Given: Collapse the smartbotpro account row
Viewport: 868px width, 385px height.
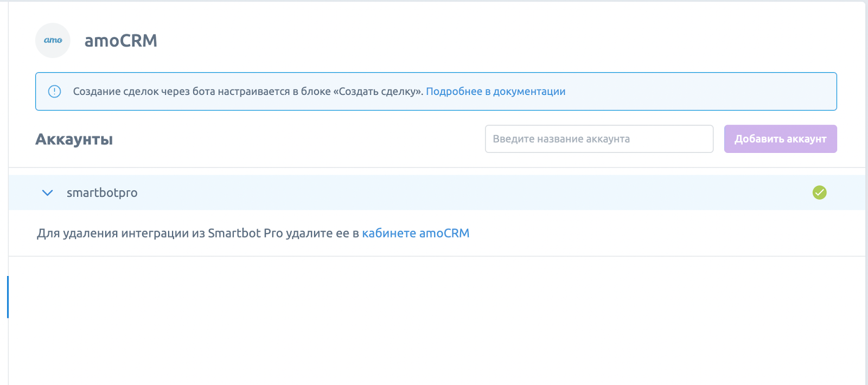Looking at the screenshot, I should tap(48, 193).
